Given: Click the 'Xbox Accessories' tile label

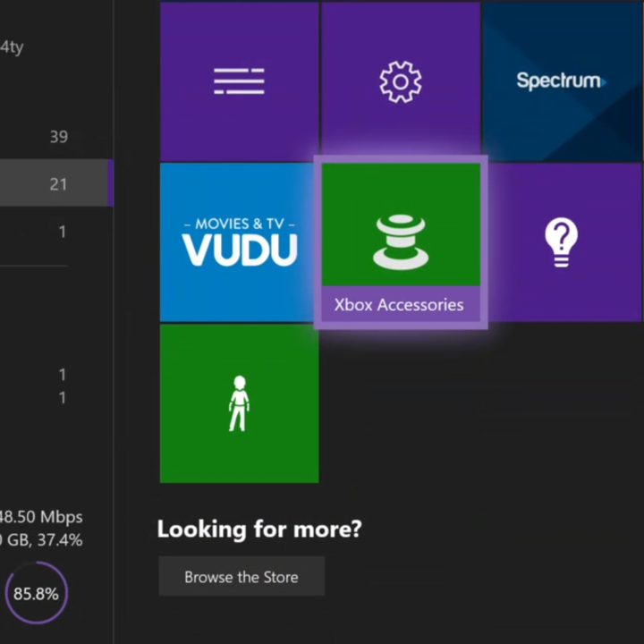Looking at the screenshot, I should point(399,305).
